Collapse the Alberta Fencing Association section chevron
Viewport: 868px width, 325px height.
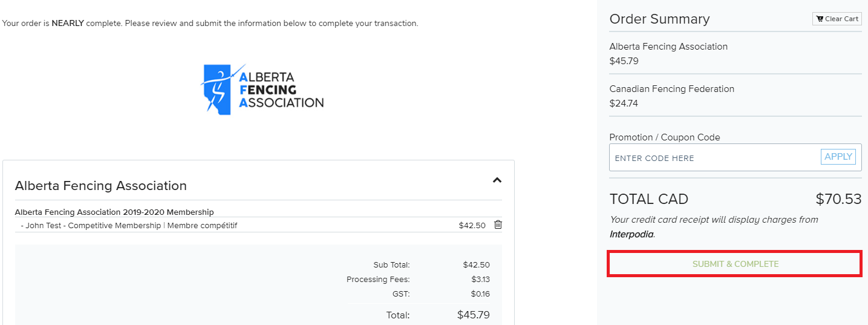click(x=497, y=180)
